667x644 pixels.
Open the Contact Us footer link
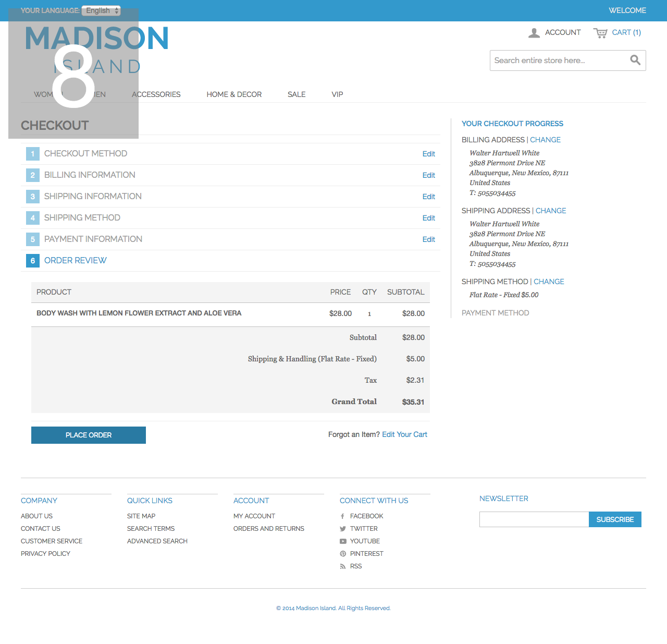(41, 529)
